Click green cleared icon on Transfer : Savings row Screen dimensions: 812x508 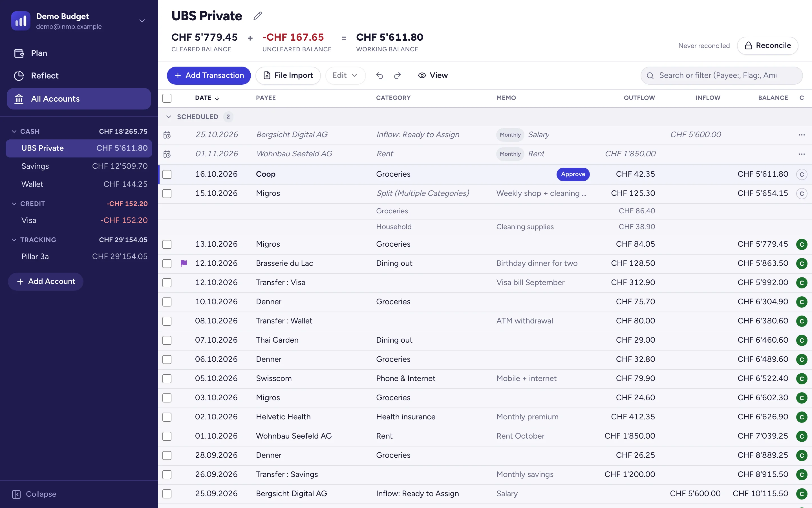pyautogui.click(x=802, y=474)
